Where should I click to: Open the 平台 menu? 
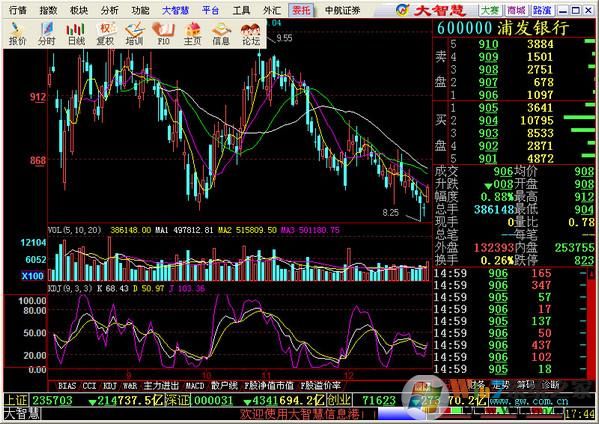pos(210,10)
